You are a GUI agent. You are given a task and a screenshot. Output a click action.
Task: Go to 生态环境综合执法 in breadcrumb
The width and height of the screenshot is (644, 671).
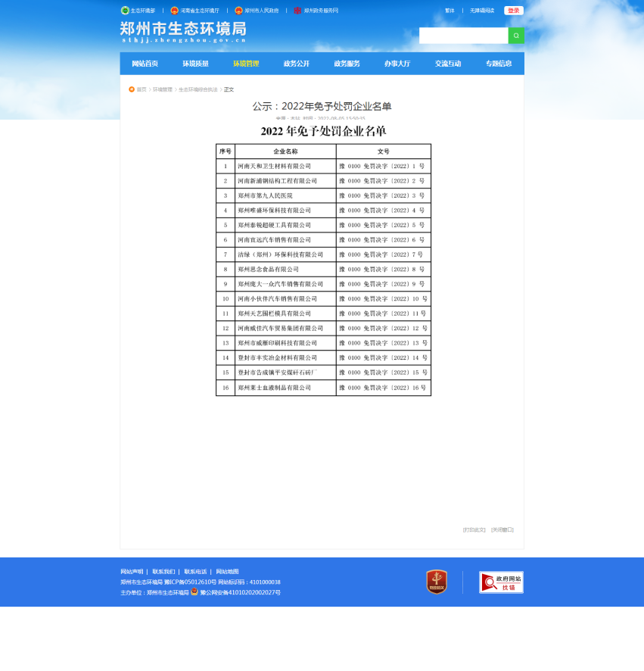pyautogui.click(x=198, y=89)
